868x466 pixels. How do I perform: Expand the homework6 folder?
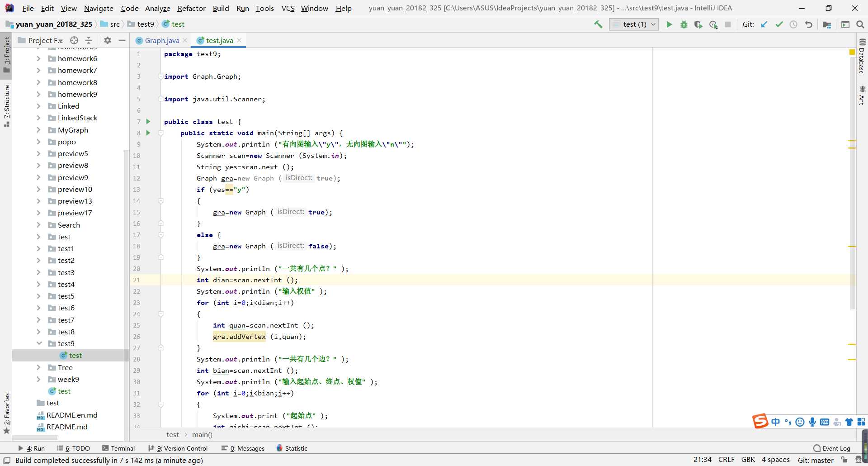(38, 58)
